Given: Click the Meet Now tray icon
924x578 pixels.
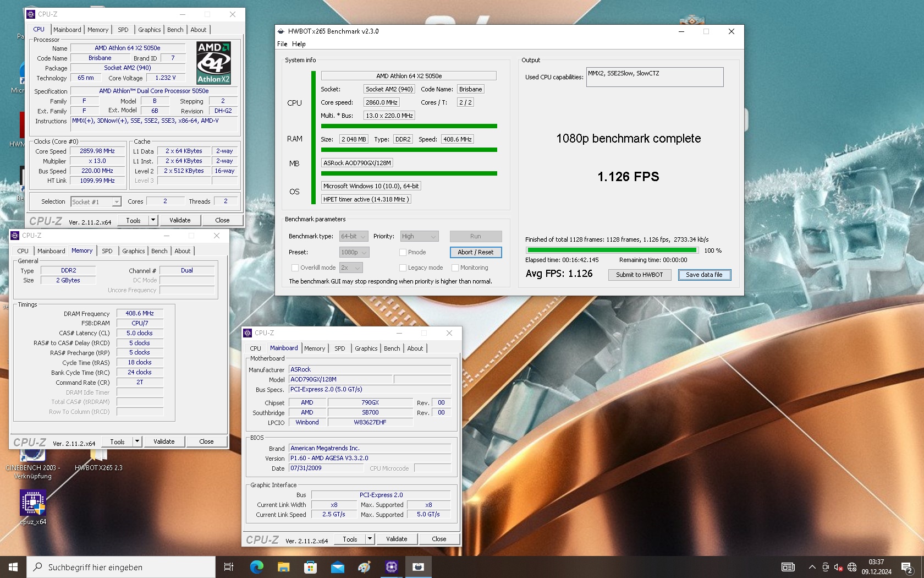Looking at the screenshot, I should 826,567.
